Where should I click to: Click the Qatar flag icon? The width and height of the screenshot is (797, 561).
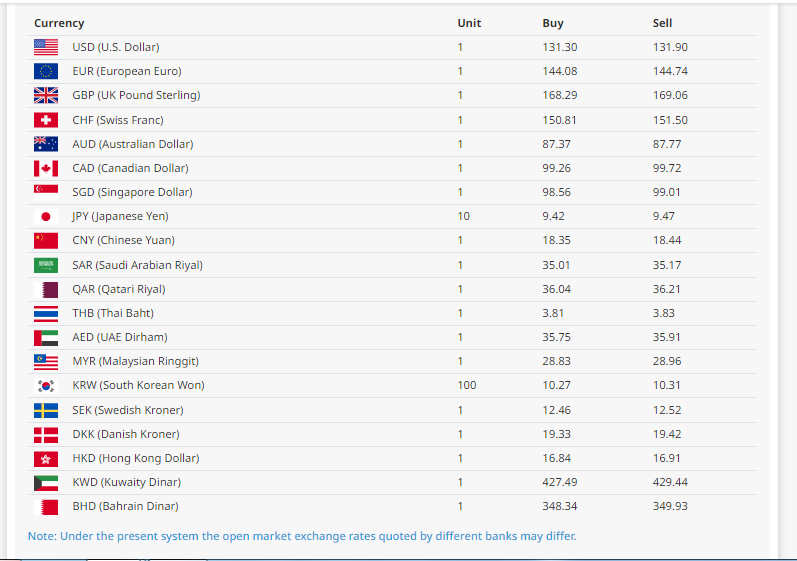(x=46, y=289)
